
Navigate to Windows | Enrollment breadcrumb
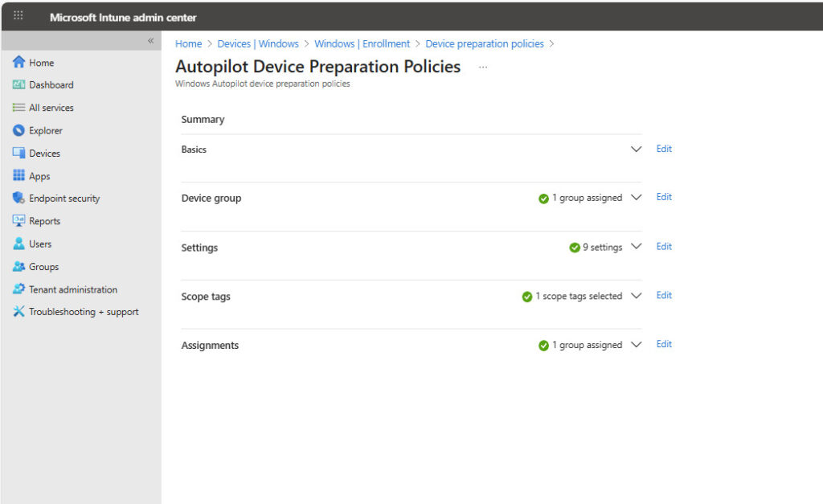[x=362, y=44]
